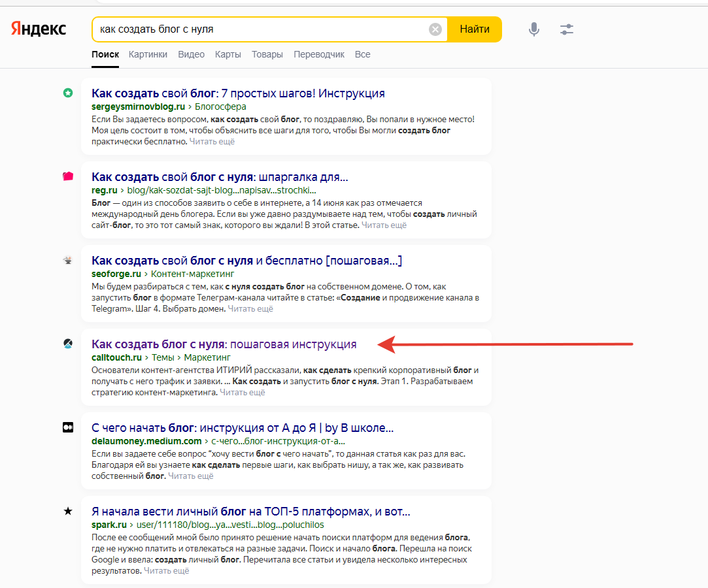
Task: Switch to the Видео tab
Action: (191, 54)
